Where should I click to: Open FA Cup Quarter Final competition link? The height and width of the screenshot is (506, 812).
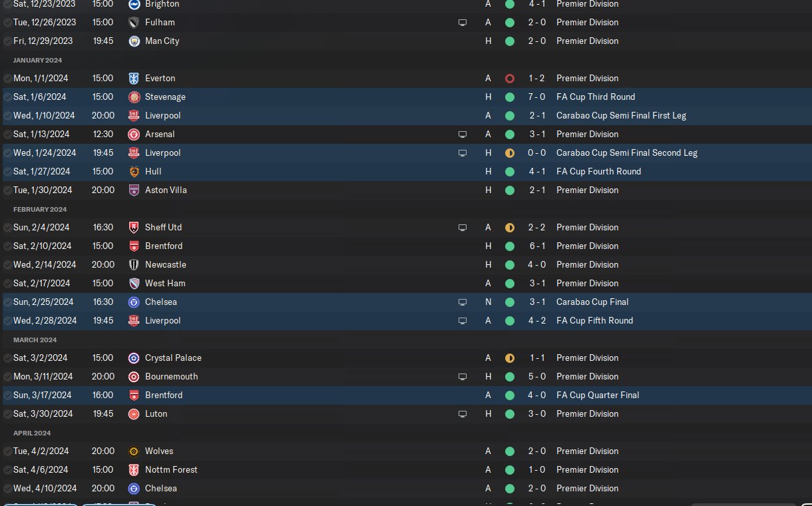click(598, 395)
